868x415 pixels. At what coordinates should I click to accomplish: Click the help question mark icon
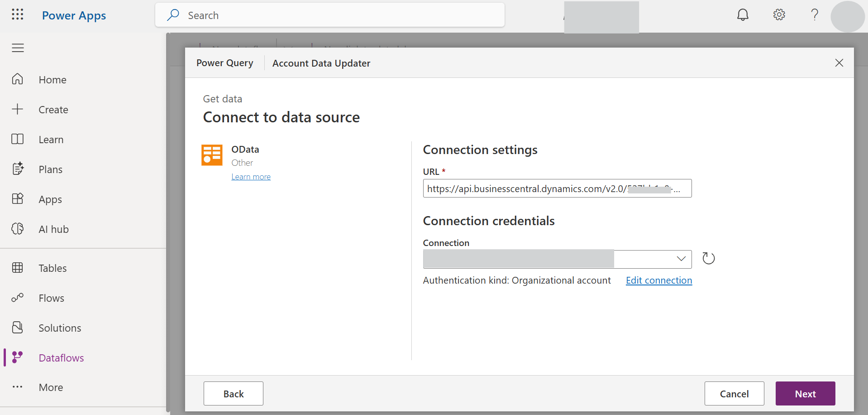(815, 15)
